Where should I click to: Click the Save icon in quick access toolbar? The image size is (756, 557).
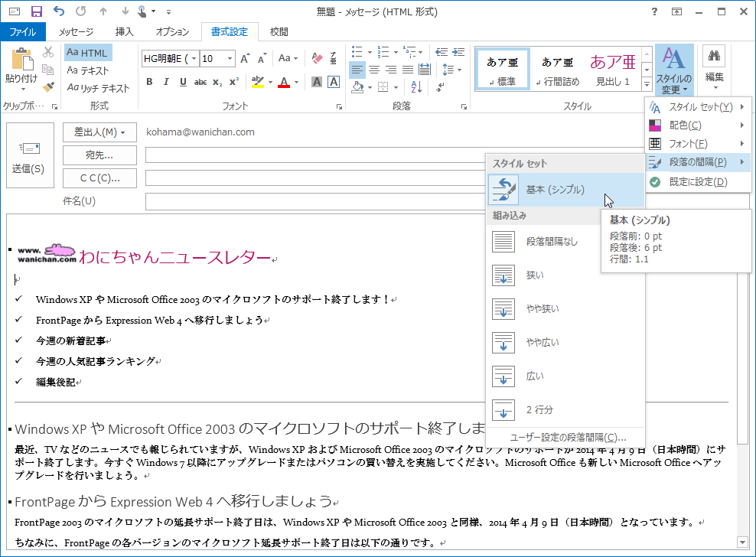[x=37, y=11]
